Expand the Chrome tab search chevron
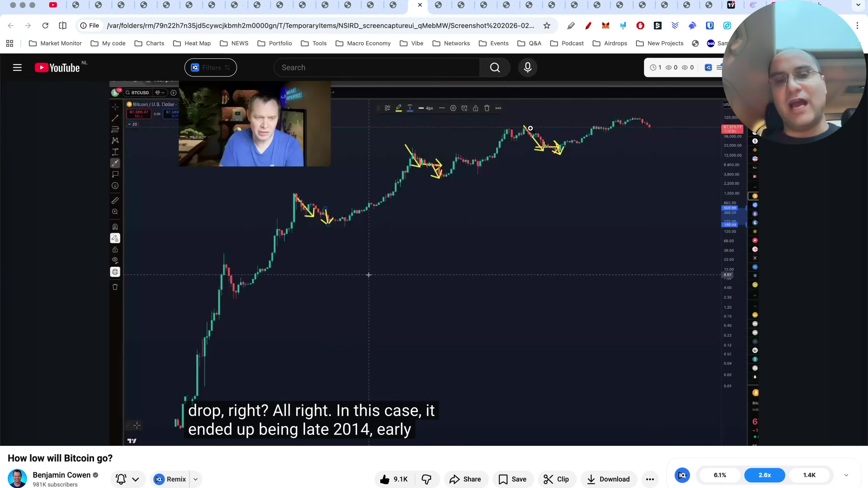The width and height of the screenshot is (868, 488). click(858, 5)
